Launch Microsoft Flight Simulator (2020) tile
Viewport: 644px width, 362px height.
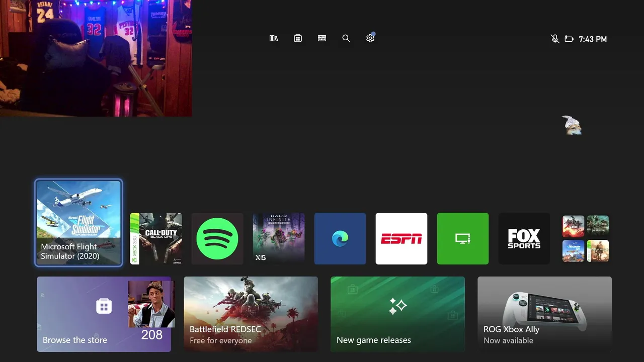(78, 223)
